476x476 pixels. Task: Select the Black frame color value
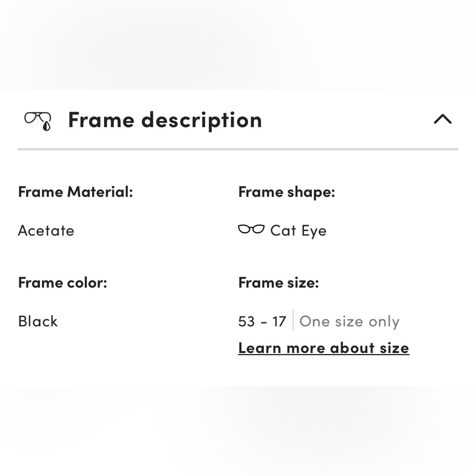38,321
